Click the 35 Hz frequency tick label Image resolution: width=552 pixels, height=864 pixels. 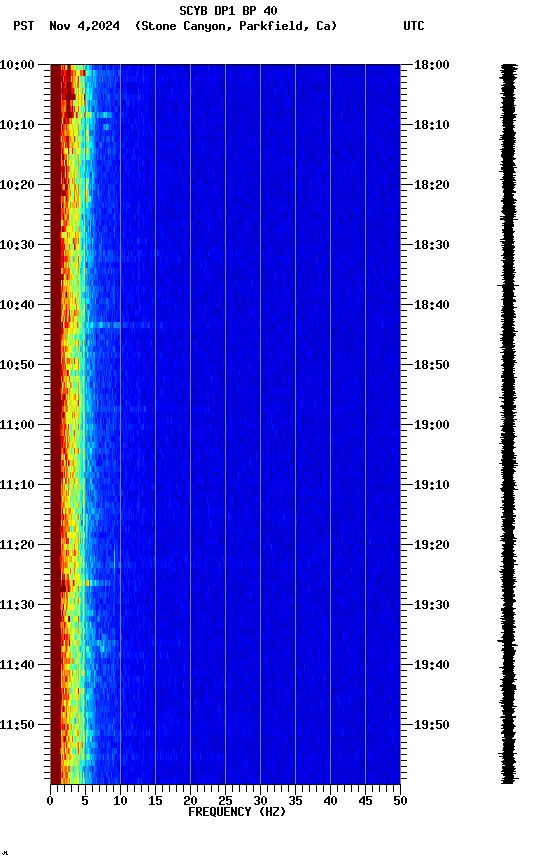click(x=295, y=801)
